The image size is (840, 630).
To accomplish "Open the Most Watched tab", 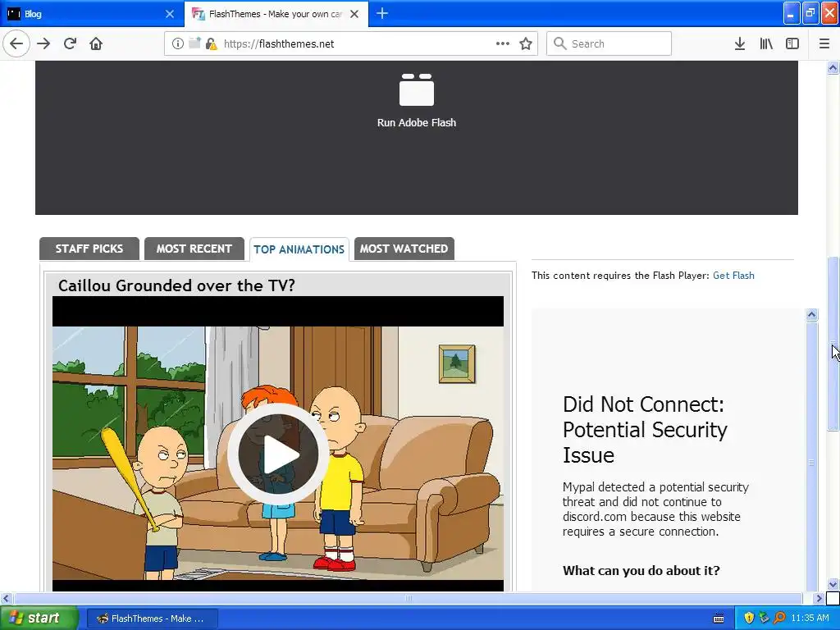I will (x=404, y=249).
